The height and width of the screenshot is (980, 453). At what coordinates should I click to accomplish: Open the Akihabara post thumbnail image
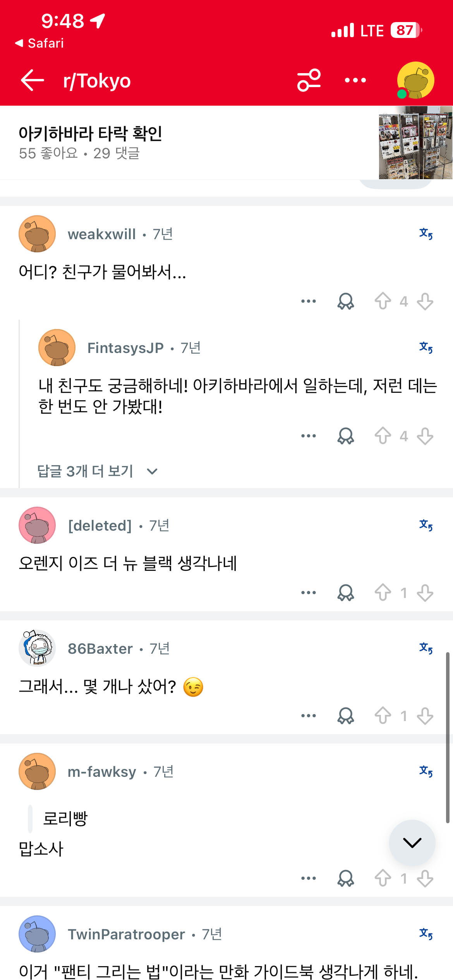point(415,142)
